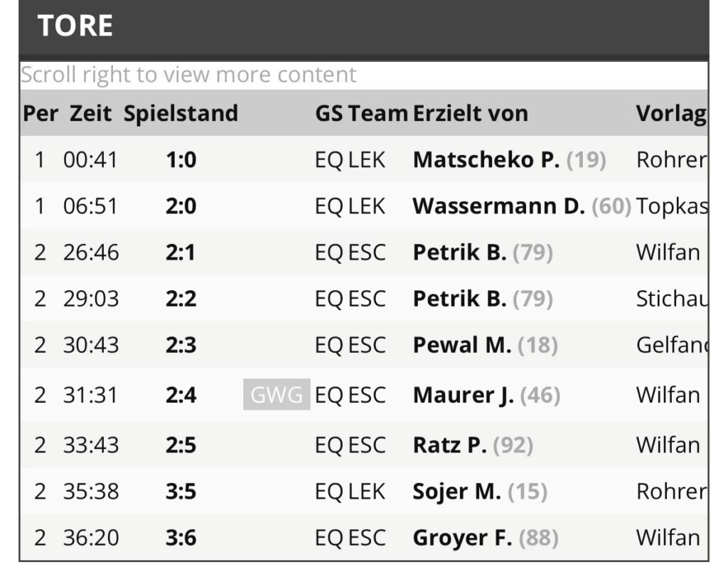This screenshot has width=728, height=567.
Task: Open Groyer F. player profile
Action: coord(462,537)
